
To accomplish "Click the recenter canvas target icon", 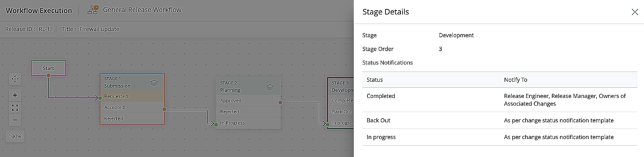I will click(x=15, y=79).
